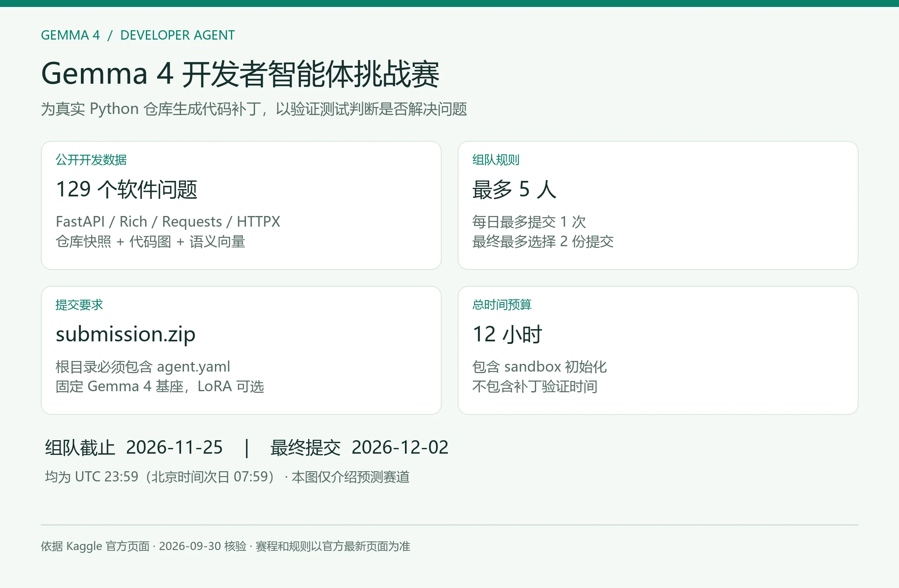Click the 不包含补丁验证时间 line
The image size is (899, 588).
point(535,386)
